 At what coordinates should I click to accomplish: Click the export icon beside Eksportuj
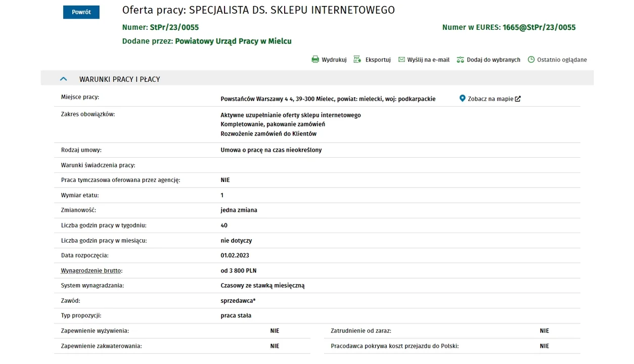(357, 60)
